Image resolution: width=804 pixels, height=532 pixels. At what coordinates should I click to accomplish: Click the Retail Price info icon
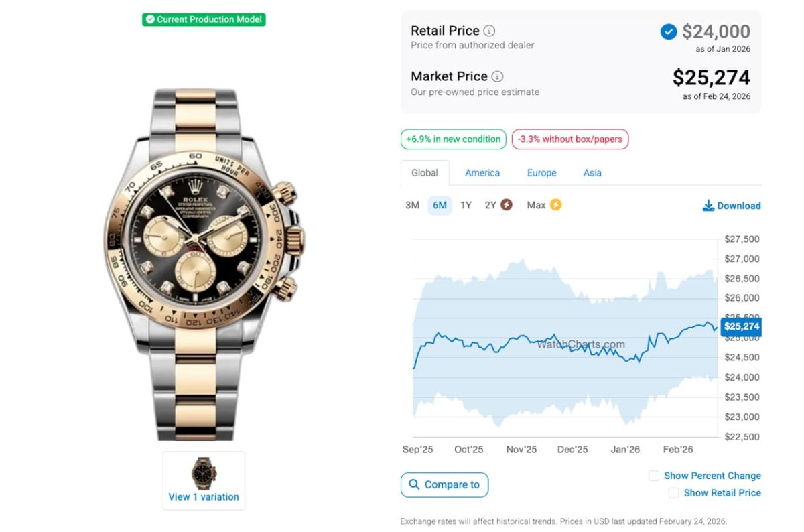click(490, 31)
